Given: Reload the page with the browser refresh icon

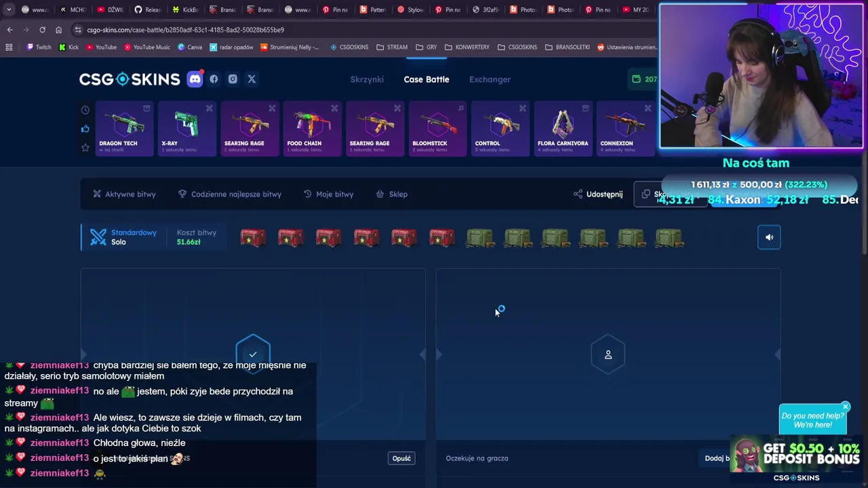Looking at the screenshot, I should [42, 30].
